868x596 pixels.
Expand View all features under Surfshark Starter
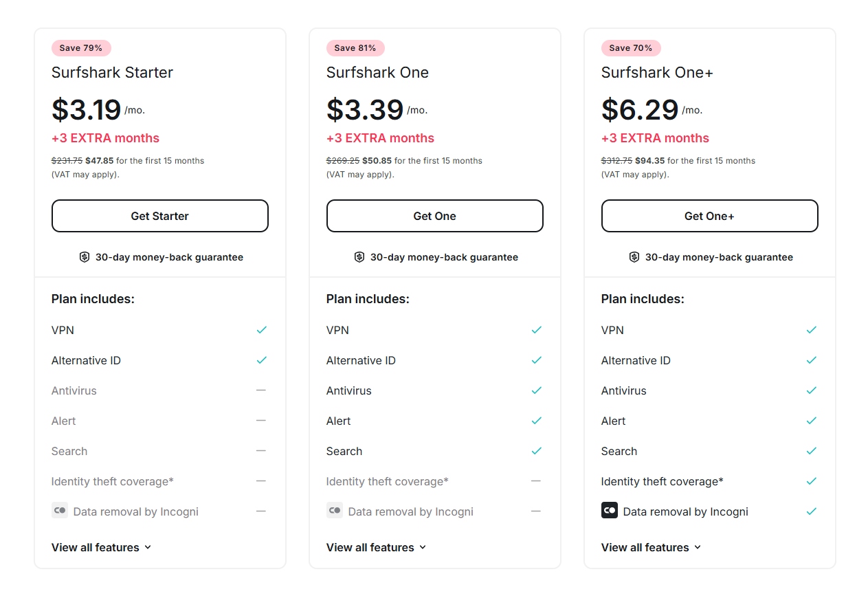pos(101,547)
